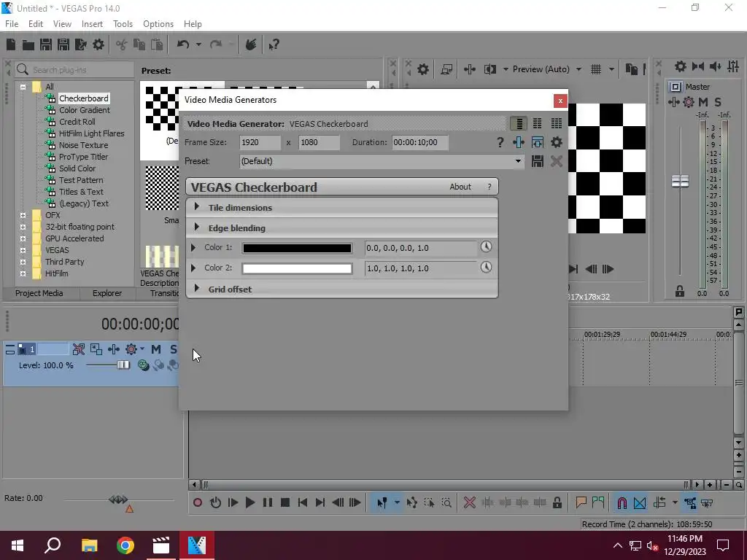Click the Save project icon
747x560 pixels.
coord(46,44)
